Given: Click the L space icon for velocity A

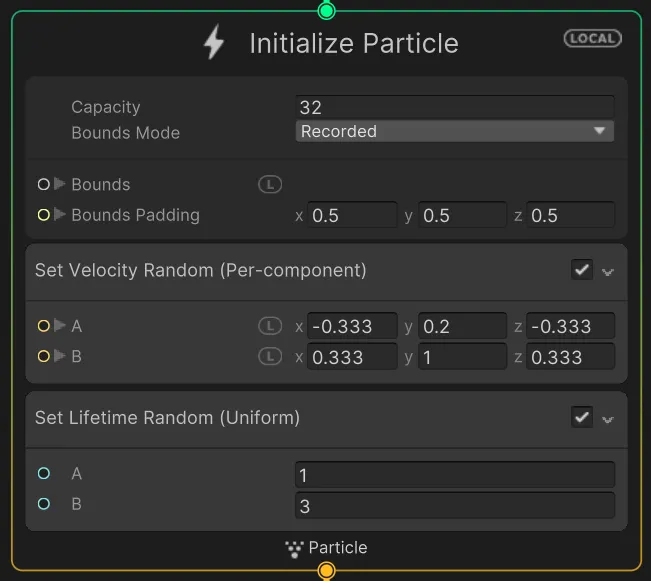Looking at the screenshot, I should [x=270, y=325].
